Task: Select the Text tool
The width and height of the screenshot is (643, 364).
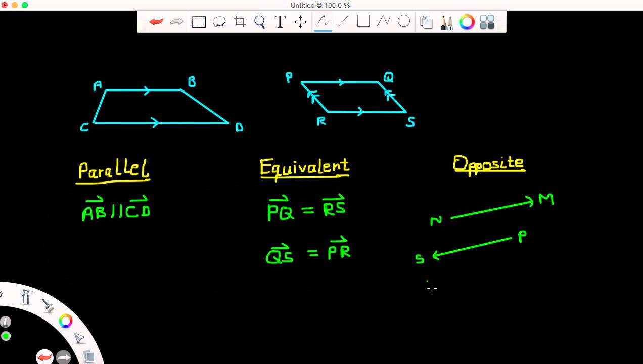Action: pos(280,21)
